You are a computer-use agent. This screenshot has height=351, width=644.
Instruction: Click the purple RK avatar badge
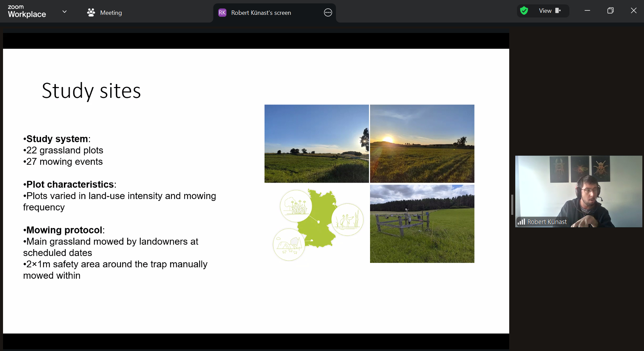point(222,13)
